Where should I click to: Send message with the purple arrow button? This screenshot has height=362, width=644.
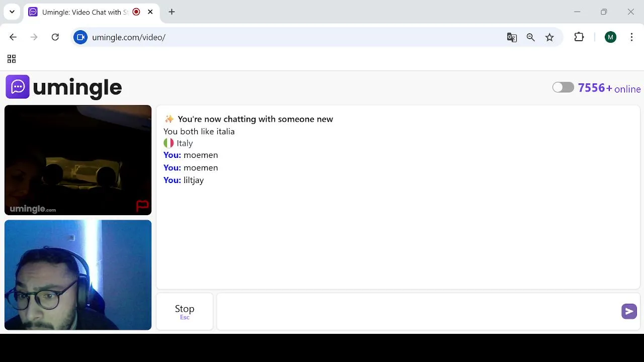pyautogui.click(x=629, y=311)
